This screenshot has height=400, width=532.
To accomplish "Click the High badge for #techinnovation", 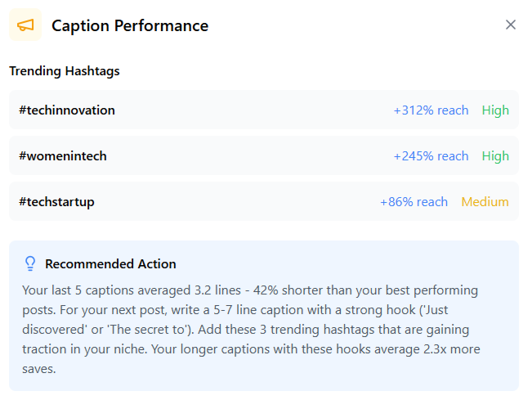I will coord(495,110).
